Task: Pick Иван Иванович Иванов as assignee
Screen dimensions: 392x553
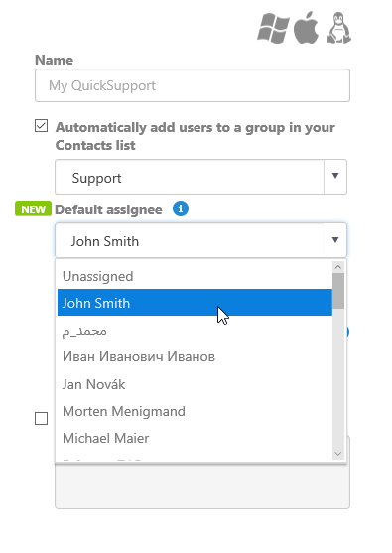Action: tap(195, 356)
